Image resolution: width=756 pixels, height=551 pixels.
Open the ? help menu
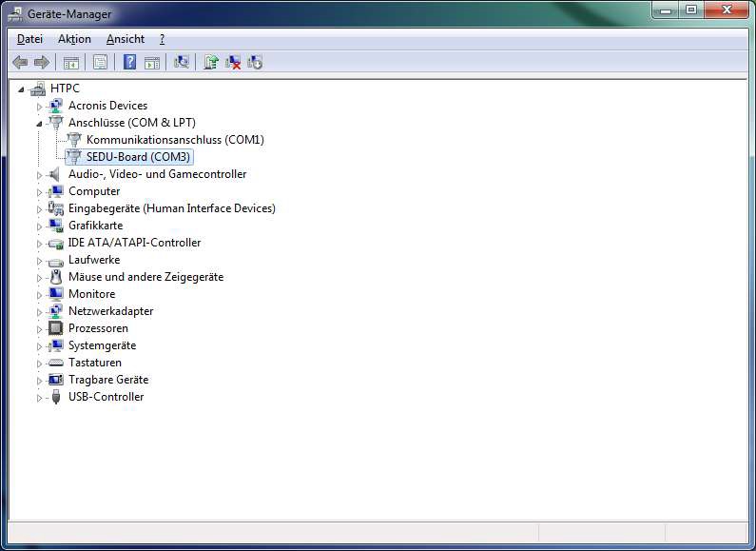162,39
